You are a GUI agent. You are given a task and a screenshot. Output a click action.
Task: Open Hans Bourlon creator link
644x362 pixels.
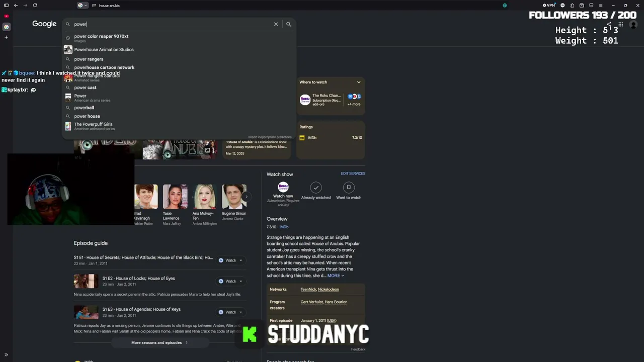(x=336, y=302)
